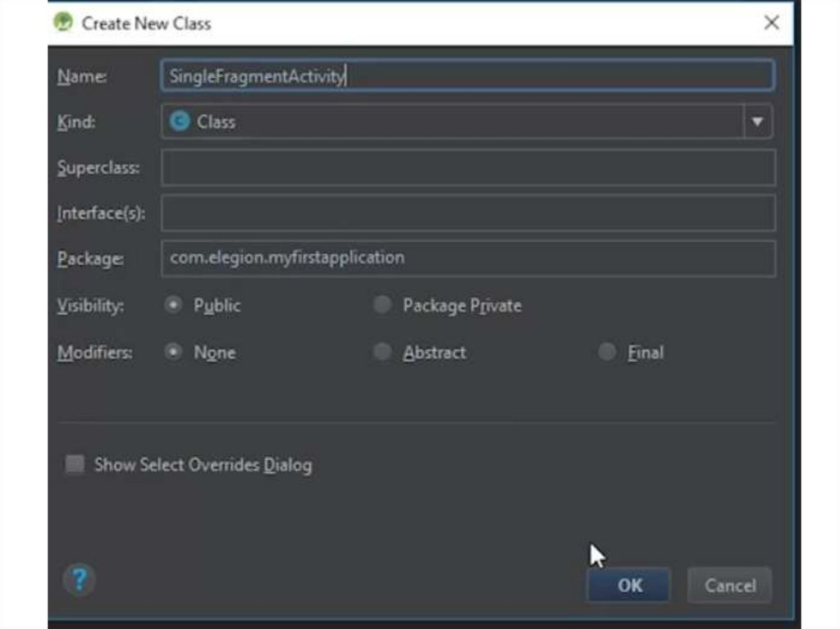The height and width of the screenshot is (629, 840).
Task: Select Package Private visibility radio button
Action: 382,305
